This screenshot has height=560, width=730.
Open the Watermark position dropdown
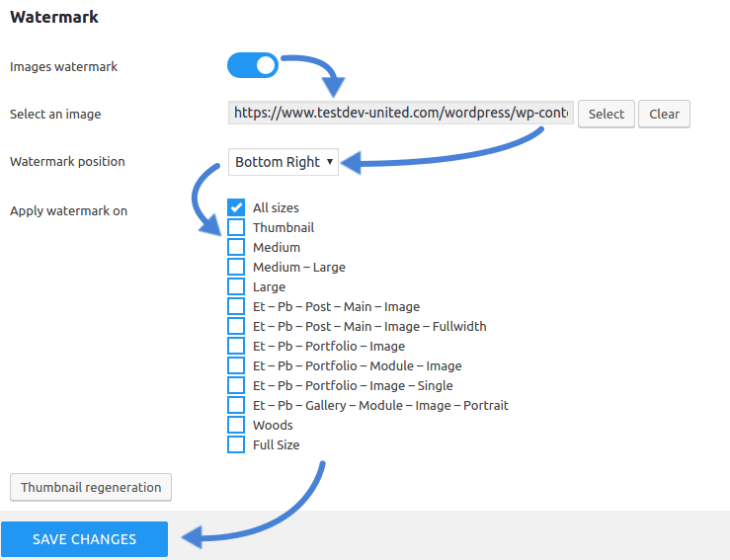pos(283,162)
